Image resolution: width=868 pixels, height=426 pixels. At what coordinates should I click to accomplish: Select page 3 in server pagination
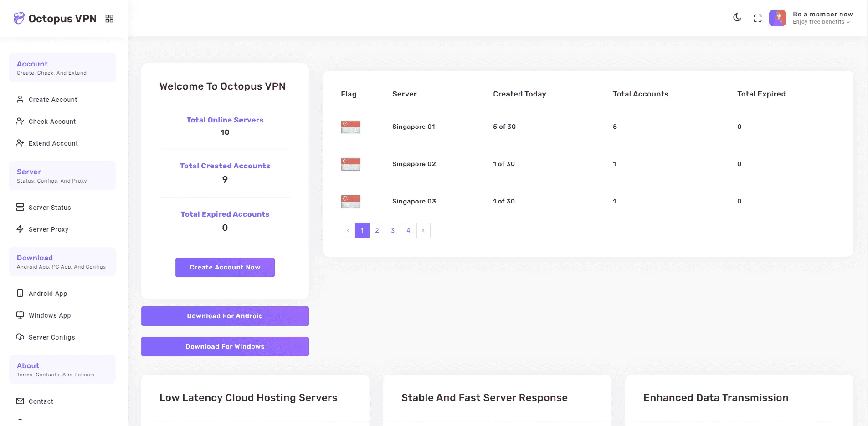pyautogui.click(x=393, y=230)
